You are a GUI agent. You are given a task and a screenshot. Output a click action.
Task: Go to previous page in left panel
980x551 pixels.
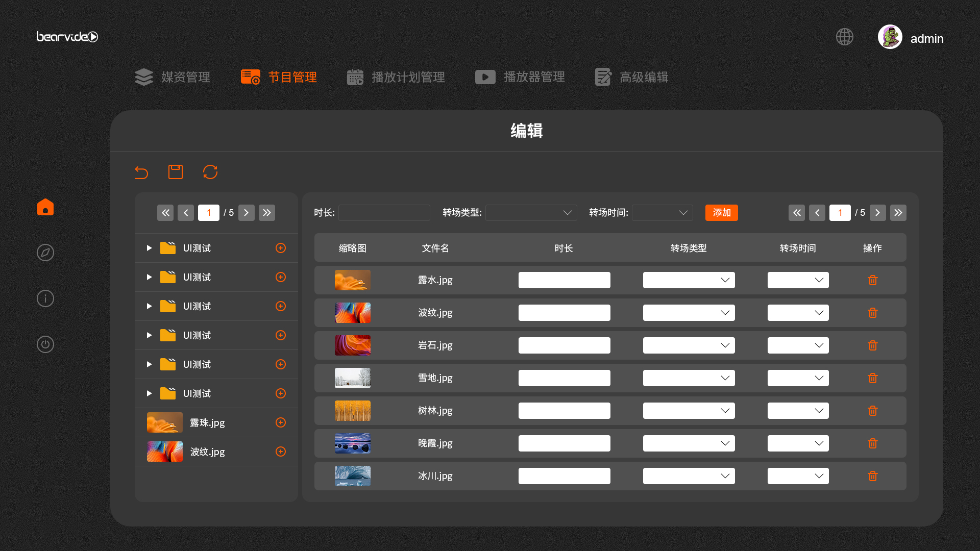click(186, 213)
